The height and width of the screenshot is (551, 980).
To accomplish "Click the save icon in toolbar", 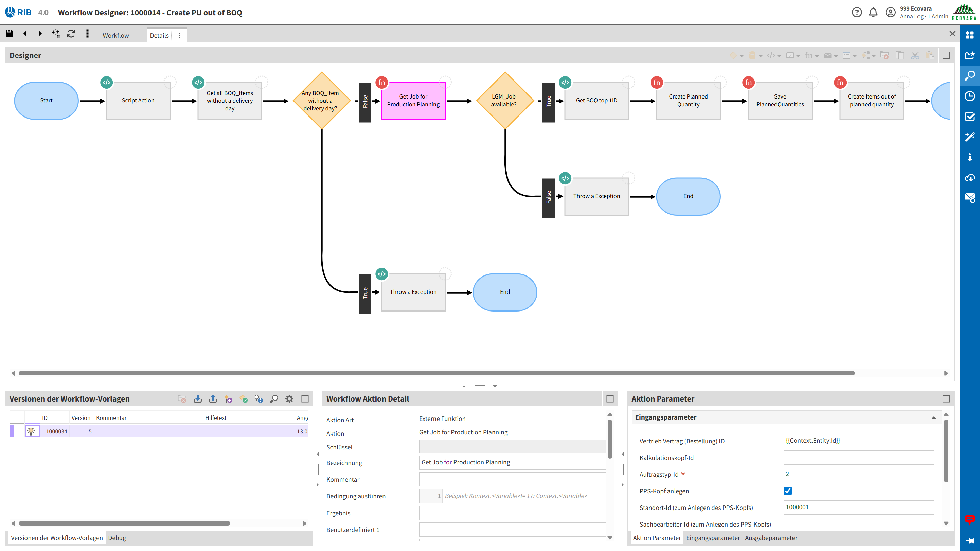I will [x=10, y=34].
